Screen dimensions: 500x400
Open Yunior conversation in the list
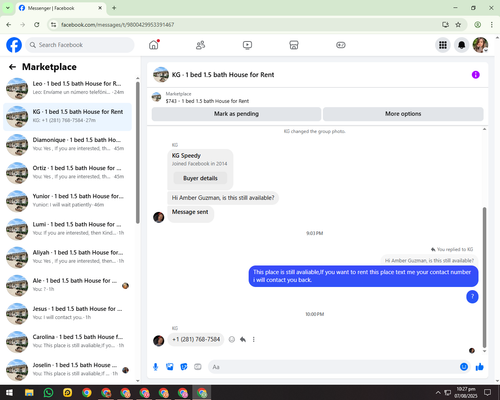[67, 201]
